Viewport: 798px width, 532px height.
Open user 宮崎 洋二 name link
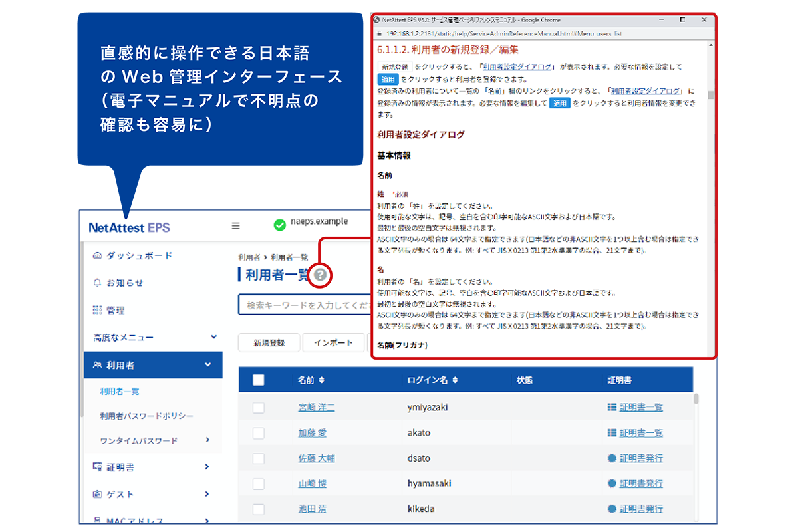coord(317,407)
